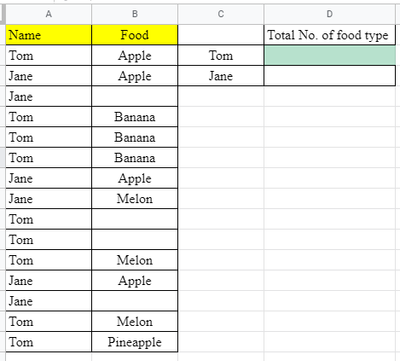Click the yellow Food header cell
The image size is (400, 361).
pyautogui.click(x=135, y=35)
